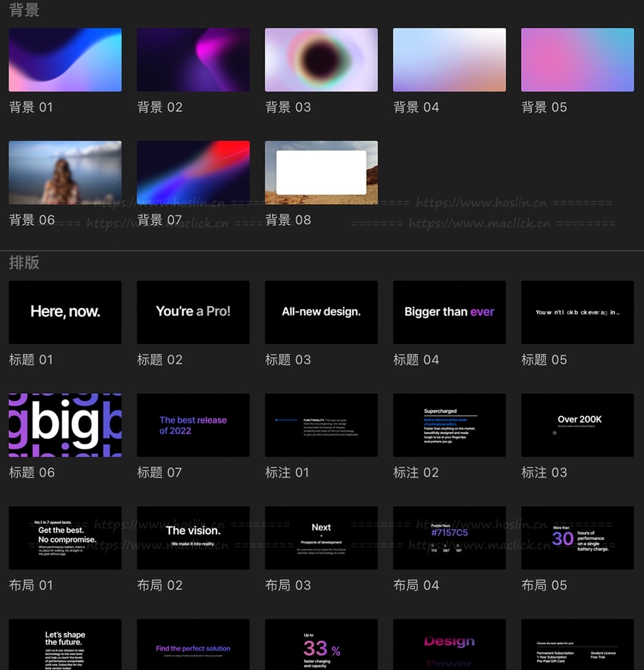Click the 背景 03 label

click(288, 107)
